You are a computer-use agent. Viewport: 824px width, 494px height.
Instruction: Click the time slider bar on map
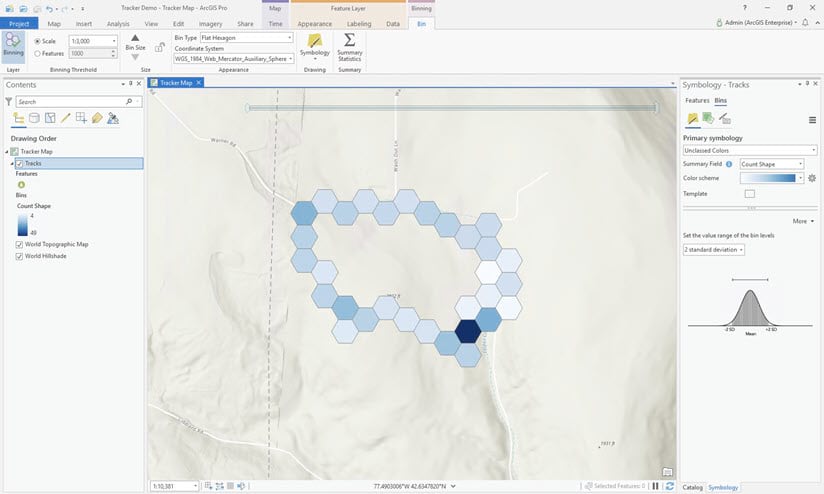coord(452,108)
